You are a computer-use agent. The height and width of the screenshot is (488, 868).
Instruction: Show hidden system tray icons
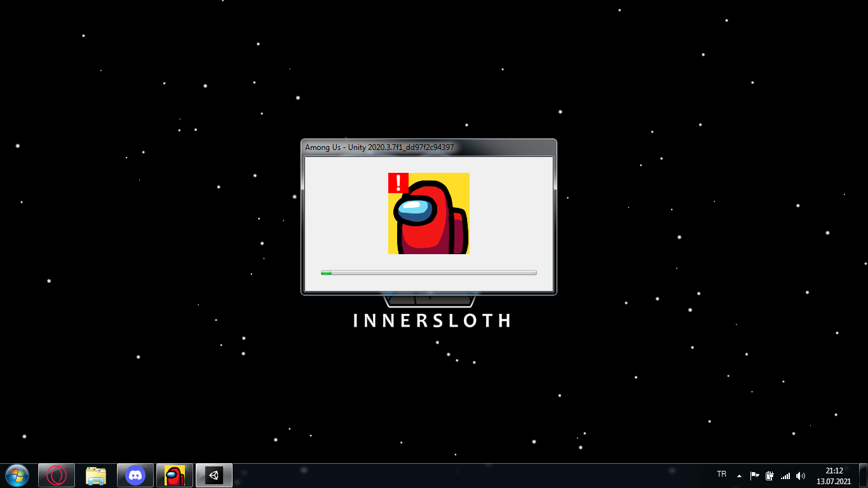(x=739, y=475)
